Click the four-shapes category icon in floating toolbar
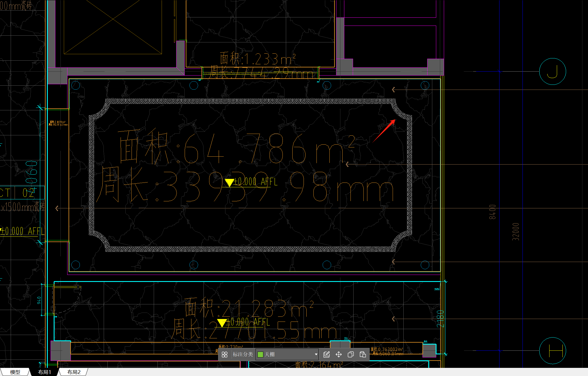 pyautogui.click(x=224, y=354)
